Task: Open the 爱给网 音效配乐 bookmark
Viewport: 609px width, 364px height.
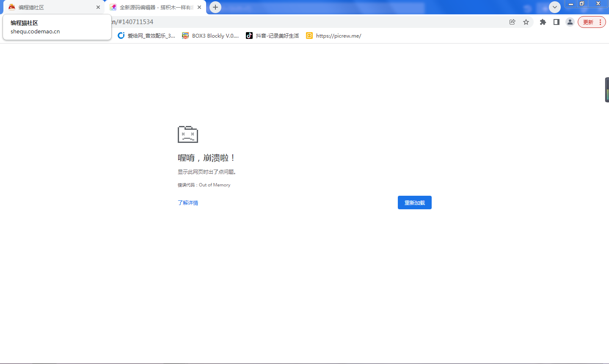Action: click(147, 36)
